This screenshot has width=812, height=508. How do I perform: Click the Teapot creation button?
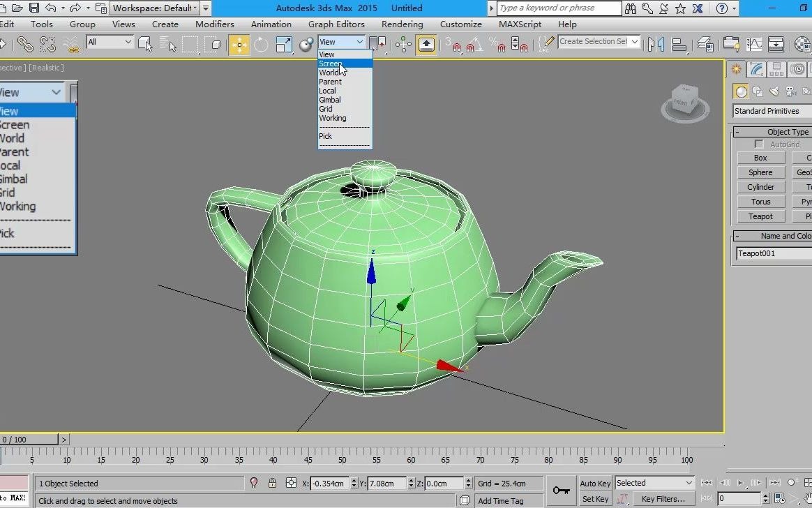760,216
